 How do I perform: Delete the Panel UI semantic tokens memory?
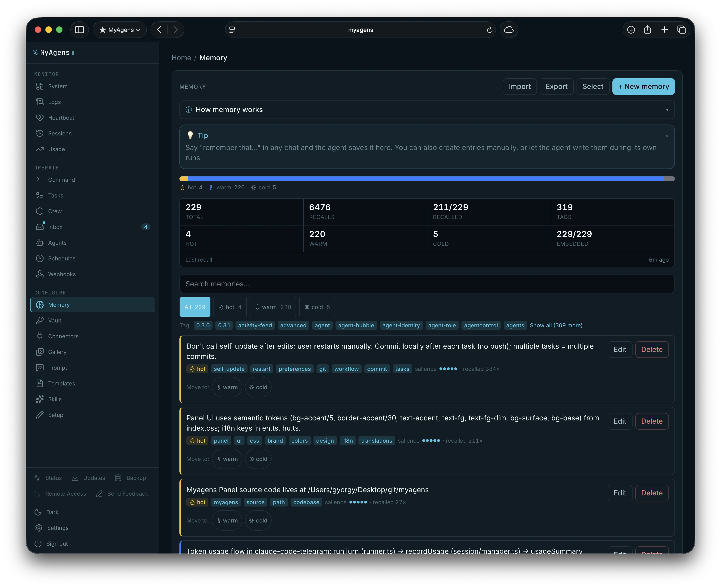click(x=652, y=421)
